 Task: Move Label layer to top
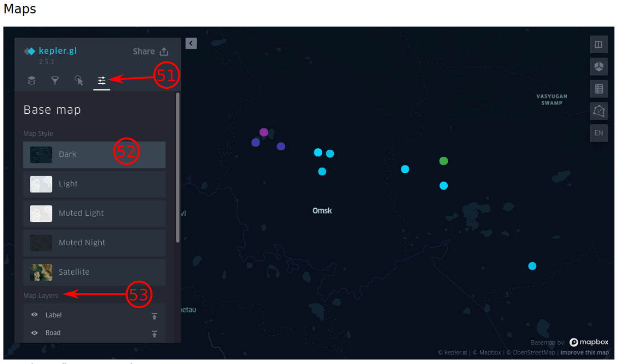coord(154,316)
